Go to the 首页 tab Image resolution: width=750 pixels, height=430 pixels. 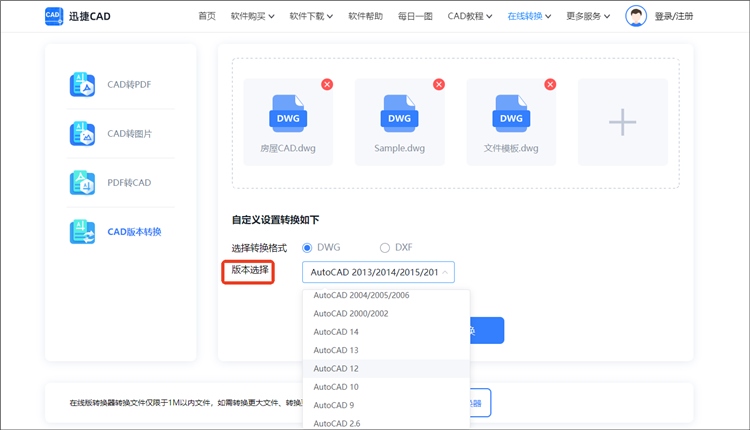207,16
